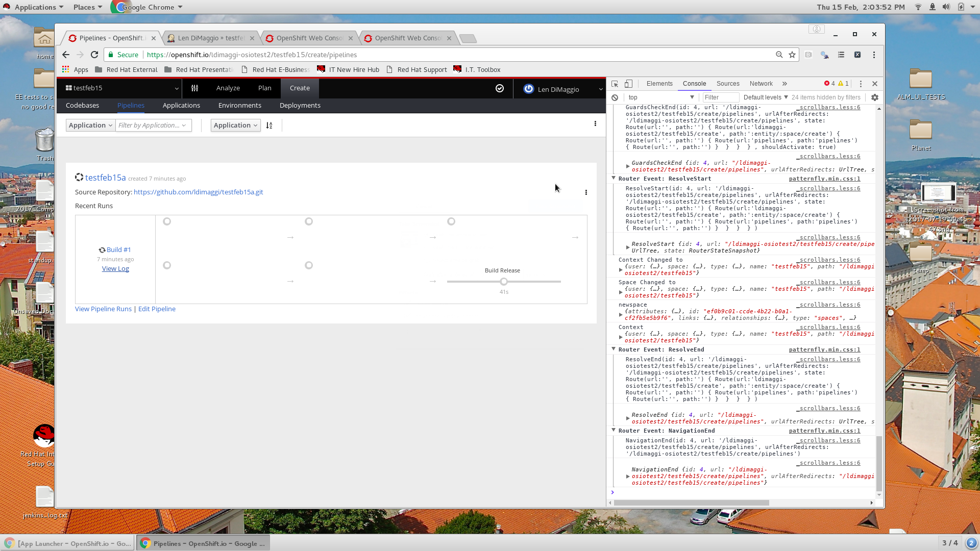The height and width of the screenshot is (551, 980).
Task: Switch to DevTools Elements tab
Action: (659, 84)
